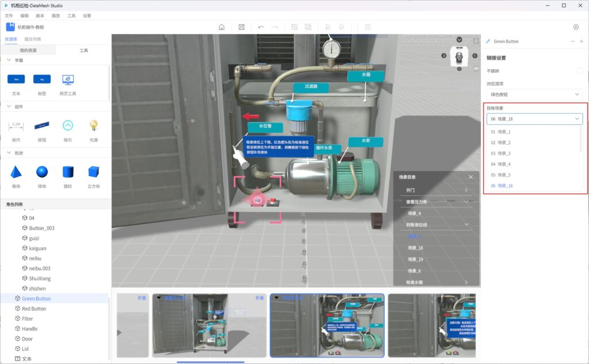This screenshot has width=589, height=364.
Task: Click the home icon in the toolbar
Action: click(222, 27)
